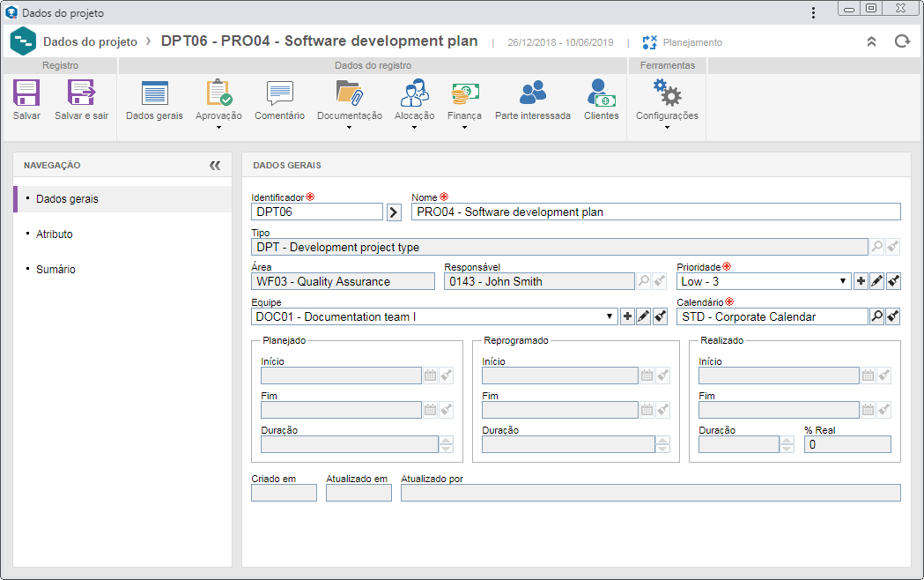Viewport: 924px width, 580px height.
Task: Expand the Finança dropdown arrow
Action: 464,127
